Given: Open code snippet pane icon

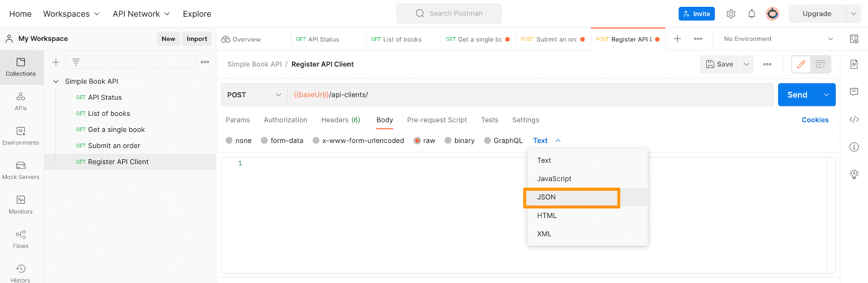Looking at the screenshot, I should (x=854, y=120).
